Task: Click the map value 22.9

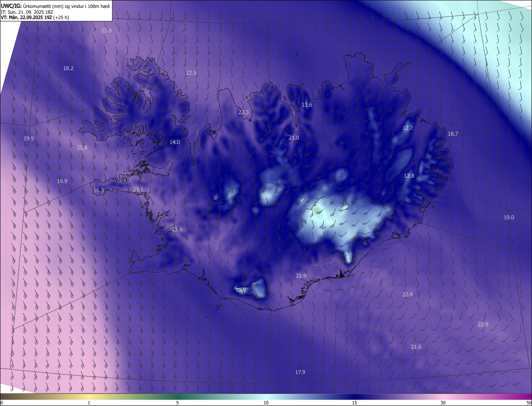Action: 483,324
